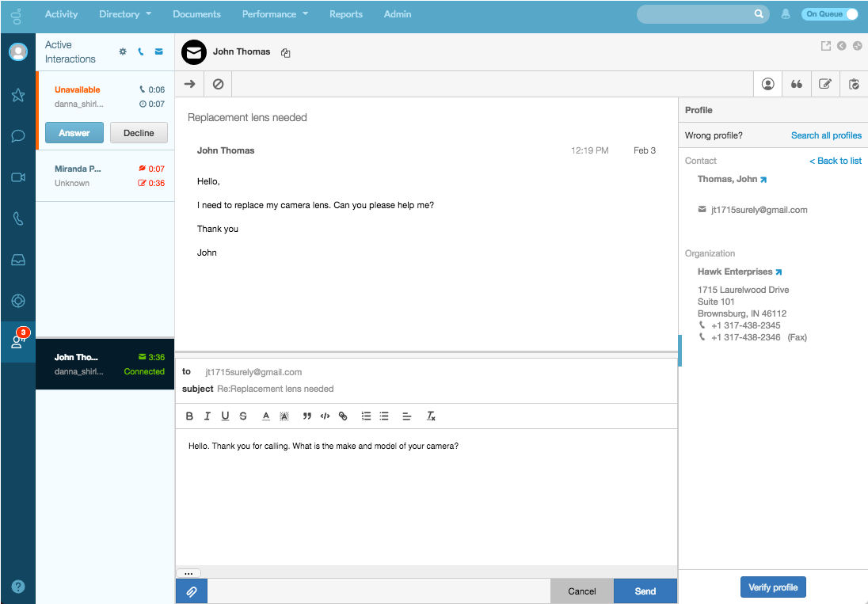Image resolution: width=868 pixels, height=604 pixels.
Task: Click the disconnect interaction icon
Action: point(218,84)
